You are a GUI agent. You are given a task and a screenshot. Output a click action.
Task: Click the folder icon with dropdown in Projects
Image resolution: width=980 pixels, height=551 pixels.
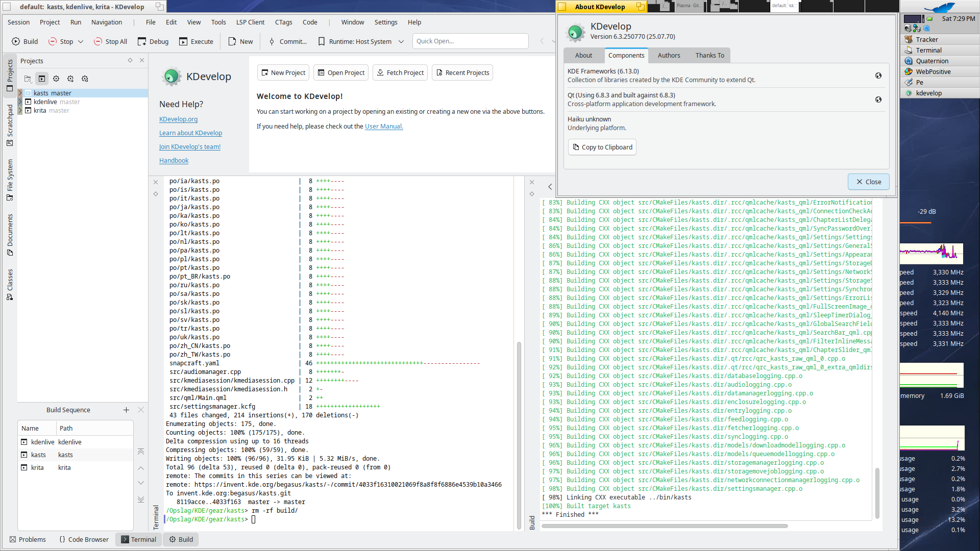28,79
